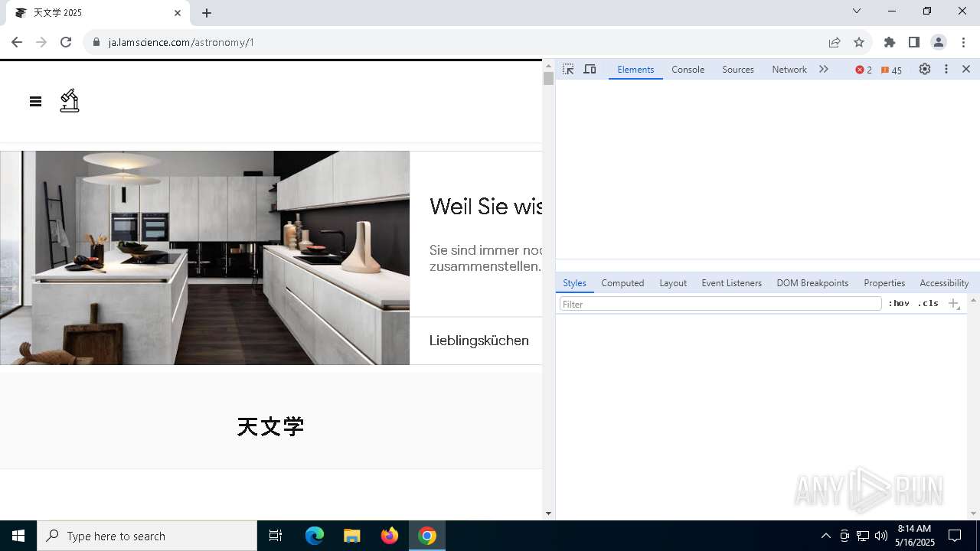Select the Styles pane tab
The height and width of the screenshot is (551, 980).
pyautogui.click(x=574, y=282)
